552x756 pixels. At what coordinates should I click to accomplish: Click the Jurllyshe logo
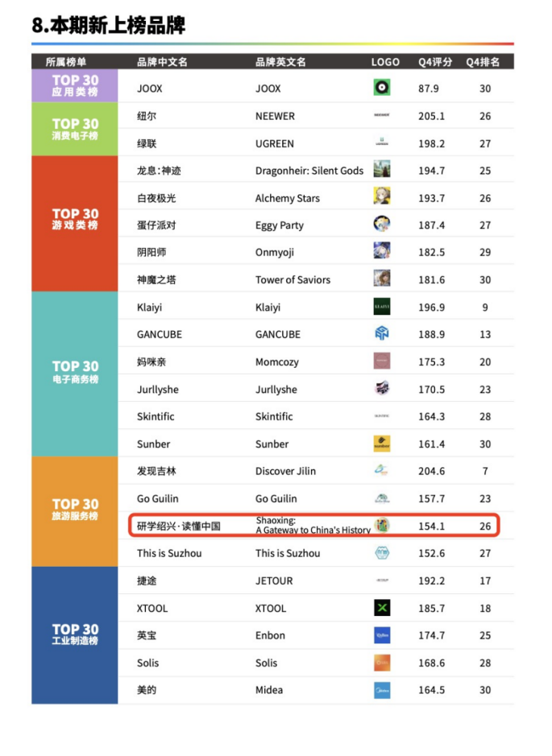pos(382,389)
